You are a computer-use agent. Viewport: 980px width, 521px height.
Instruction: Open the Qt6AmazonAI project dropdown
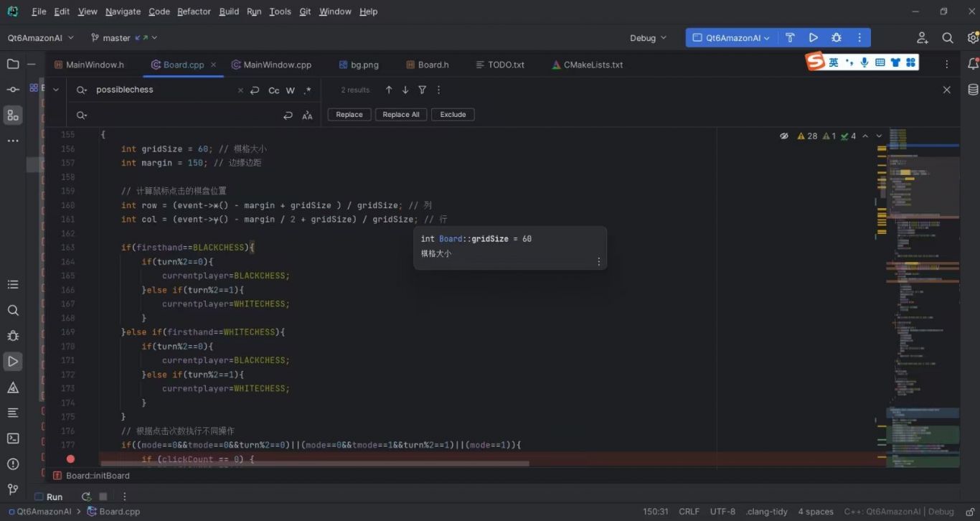[41, 38]
